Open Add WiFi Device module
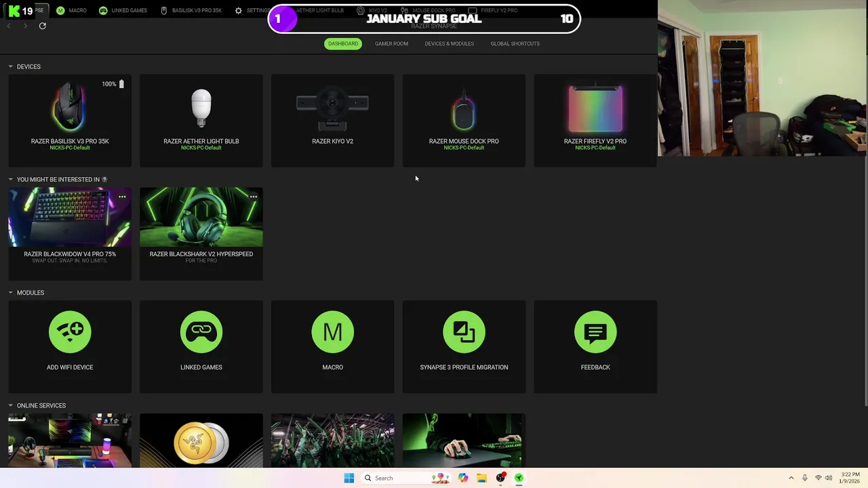 pyautogui.click(x=70, y=347)
